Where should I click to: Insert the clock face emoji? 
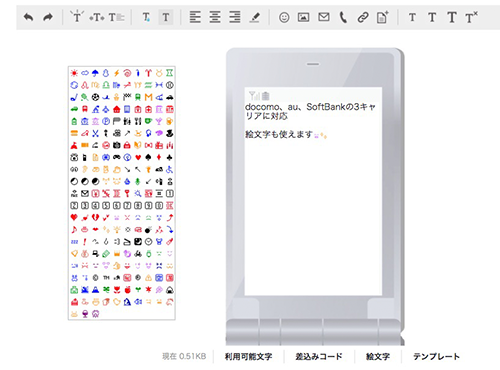click(x=148, y=242)
